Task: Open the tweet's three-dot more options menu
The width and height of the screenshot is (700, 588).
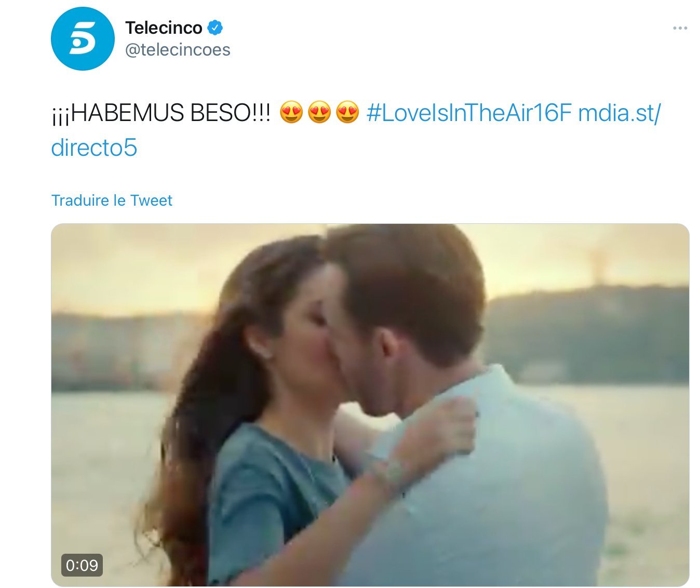Action: (x=680, y=28)
